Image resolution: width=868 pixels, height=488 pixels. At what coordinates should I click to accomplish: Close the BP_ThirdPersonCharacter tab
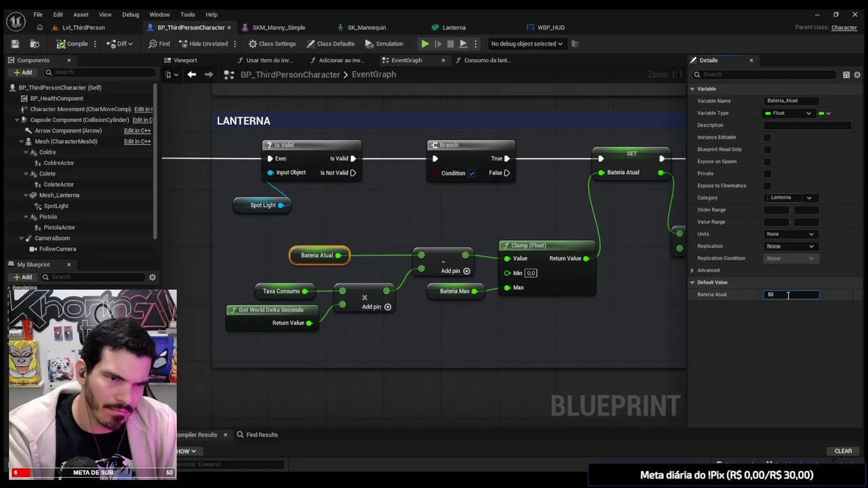click(229, 28)
